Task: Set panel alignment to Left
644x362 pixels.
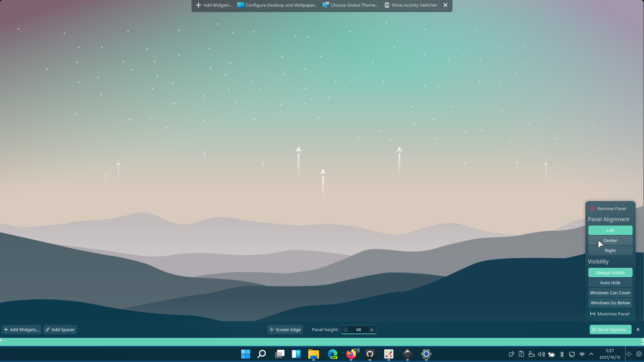Action: point(610,230)
